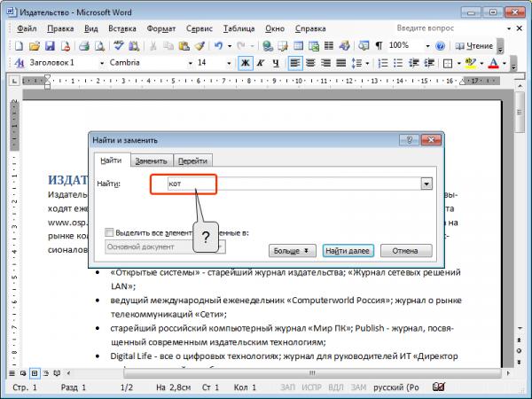The width and height of the screenshot is (532, 399).
Task: Open the font size 14 dropdown
Action: click(x=229, y=64)
